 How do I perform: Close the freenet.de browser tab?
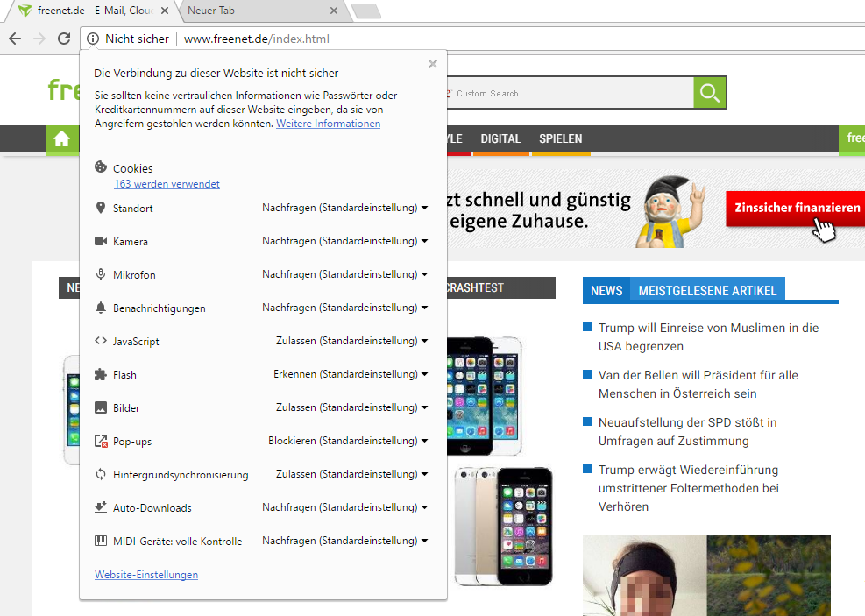tap(164, 11)
